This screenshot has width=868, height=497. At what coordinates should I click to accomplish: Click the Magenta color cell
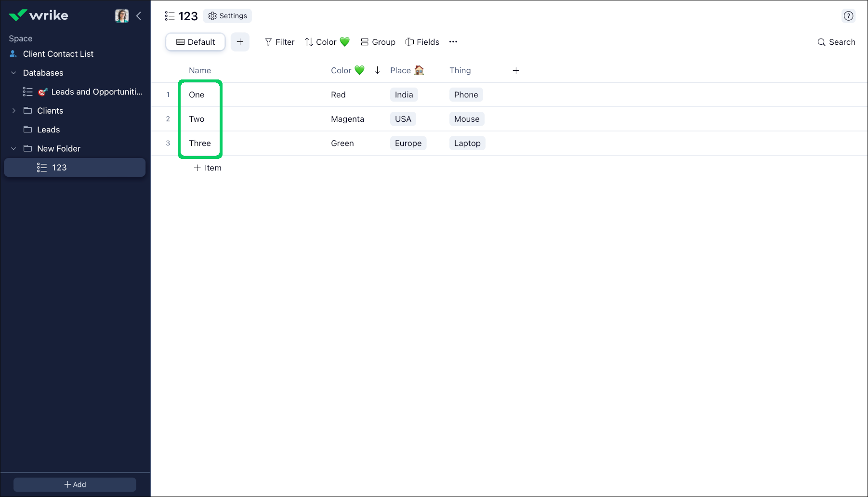[347, 119]
